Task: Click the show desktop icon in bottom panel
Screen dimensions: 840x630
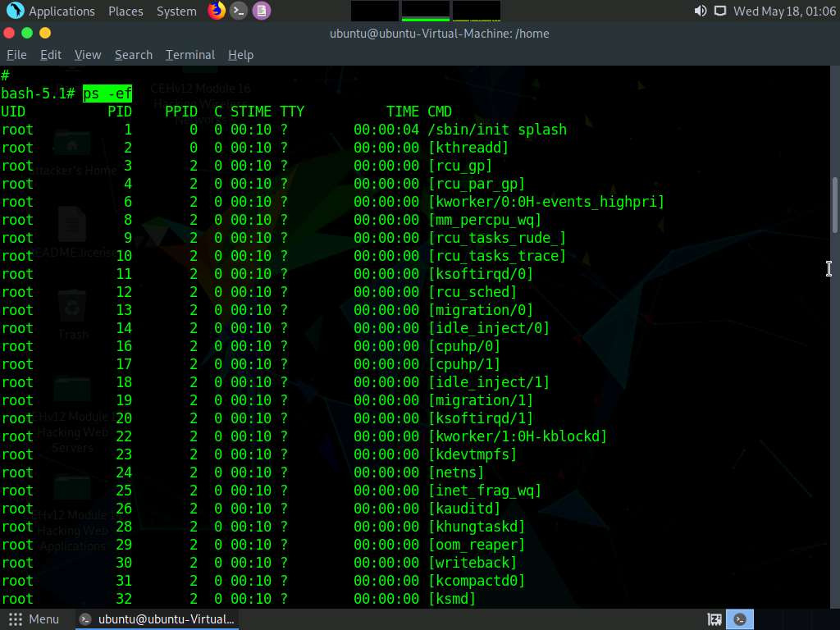Action: [714, 619]
